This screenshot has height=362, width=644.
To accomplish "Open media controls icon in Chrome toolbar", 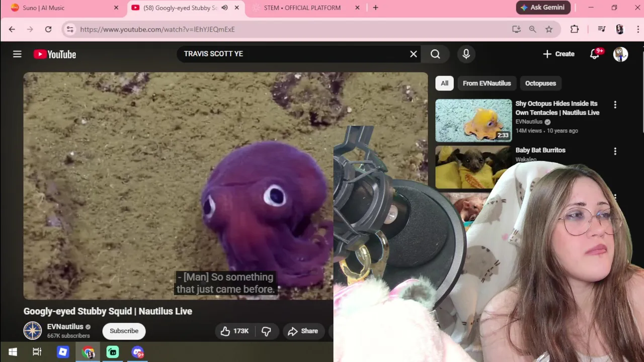I will tap(602, 29).
